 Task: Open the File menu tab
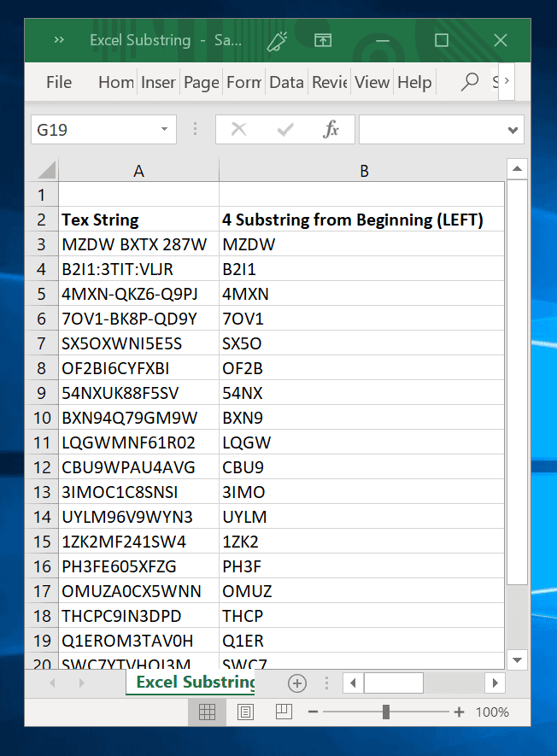[x=59, y=82]
